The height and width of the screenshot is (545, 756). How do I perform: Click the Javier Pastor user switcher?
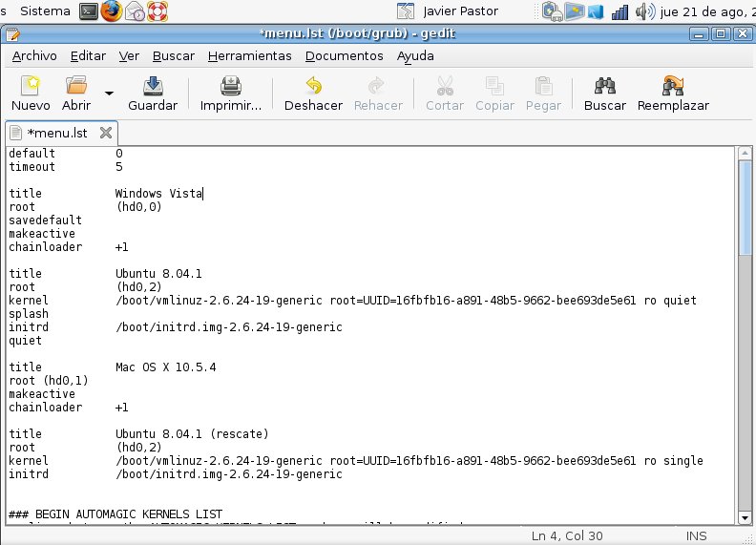tap(460, 11)
